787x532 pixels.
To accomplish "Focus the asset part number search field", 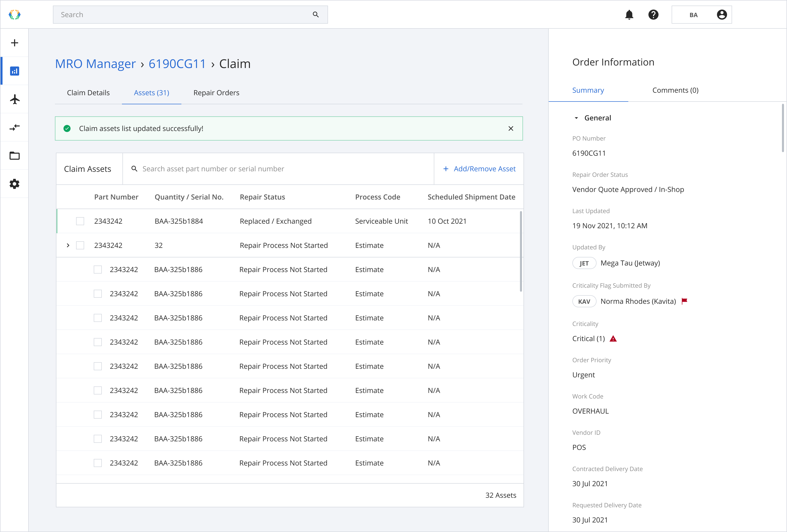I will pos(278,169).
